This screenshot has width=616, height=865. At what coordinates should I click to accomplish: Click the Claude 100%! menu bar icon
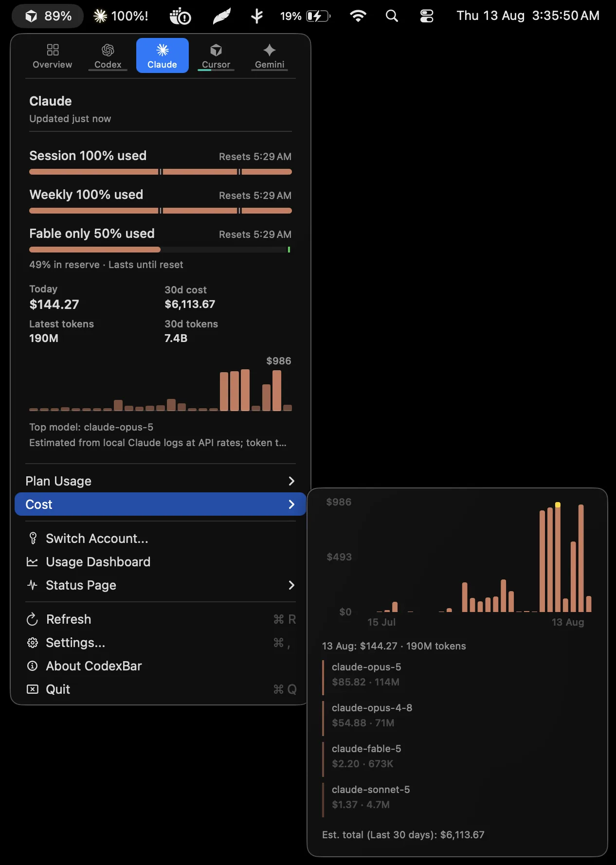tap(121, 16)
